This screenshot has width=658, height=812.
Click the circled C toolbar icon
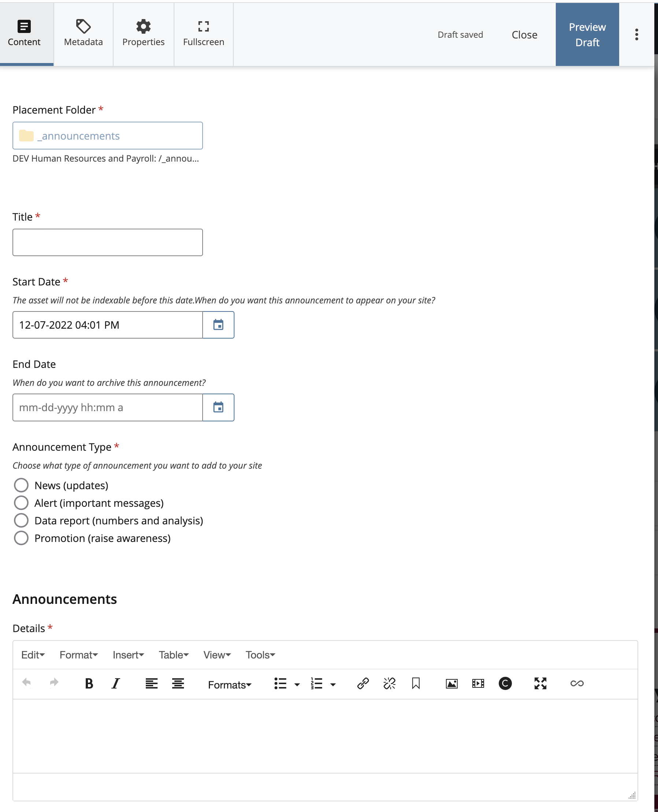tap(505, 683)
